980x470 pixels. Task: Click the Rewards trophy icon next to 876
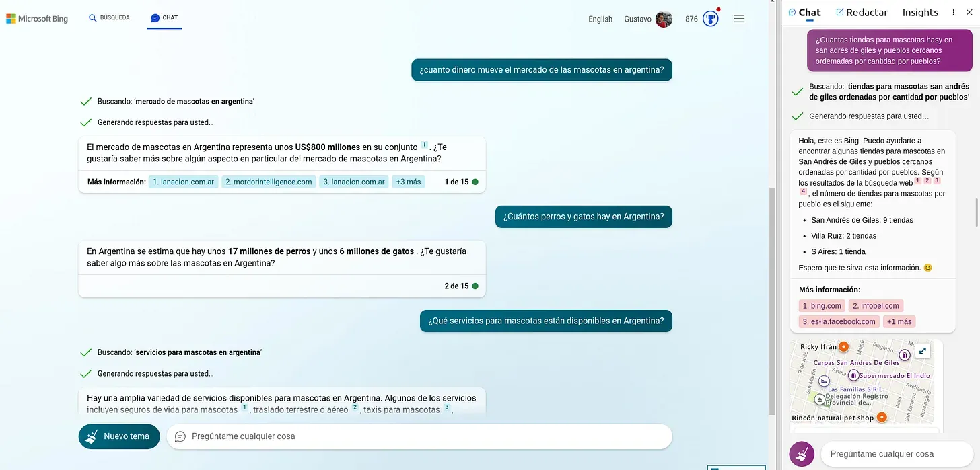pyautogui.click(x=710, y=19)
